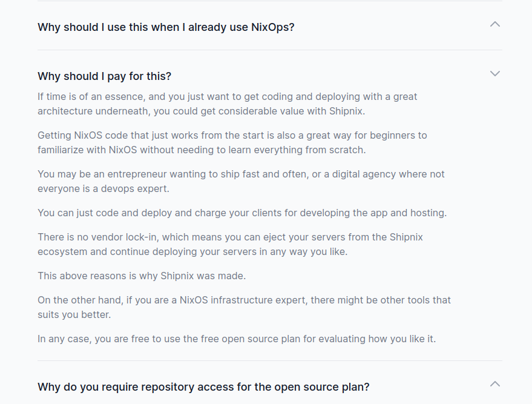Click "This above reasons is why Shipnix was made"
This screenshot has width=532, height=404.
[x=142, y=276]
